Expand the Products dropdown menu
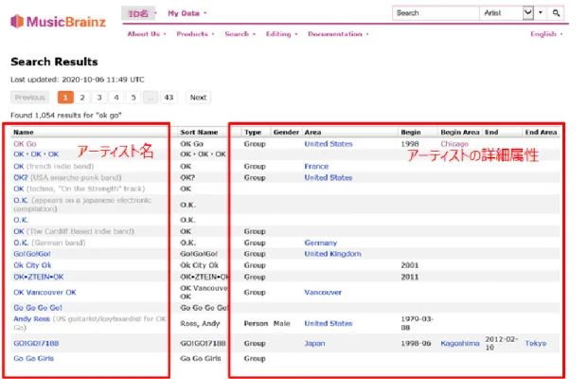The width and height of the screenshot is (588, 379). coord(195,34)
